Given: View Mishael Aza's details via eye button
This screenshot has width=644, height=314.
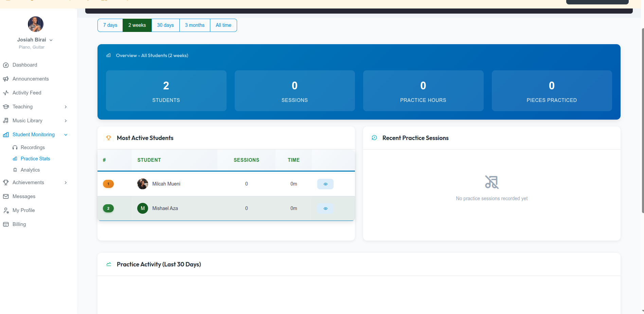Looking at the screenshot, I should pyautogui.click(x=325, y=208).
